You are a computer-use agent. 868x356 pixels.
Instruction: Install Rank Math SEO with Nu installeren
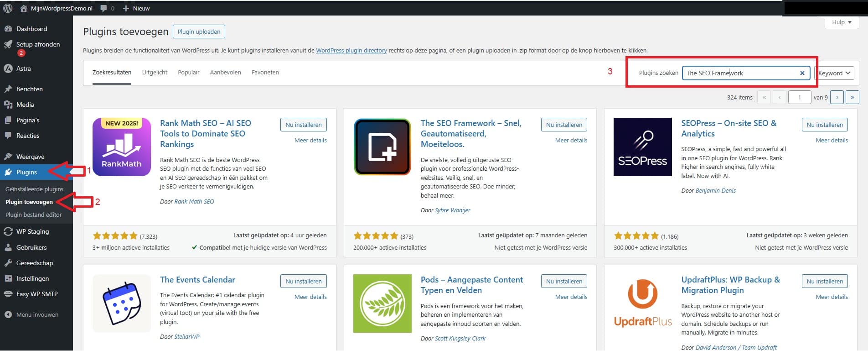click(x=304, y=125)
